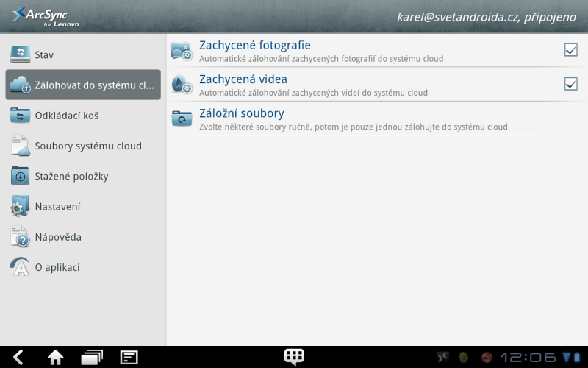Open the Odkládací koš folder icon
This screenshot has height=368, width=588.
[x=21, y=116]
